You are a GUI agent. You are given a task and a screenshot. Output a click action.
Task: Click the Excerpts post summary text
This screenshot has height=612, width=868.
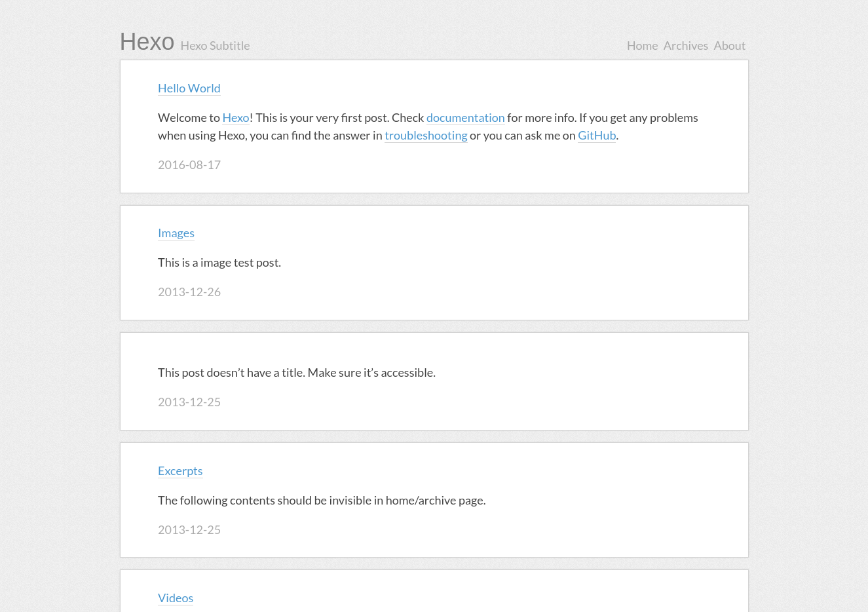coord(321,501)
